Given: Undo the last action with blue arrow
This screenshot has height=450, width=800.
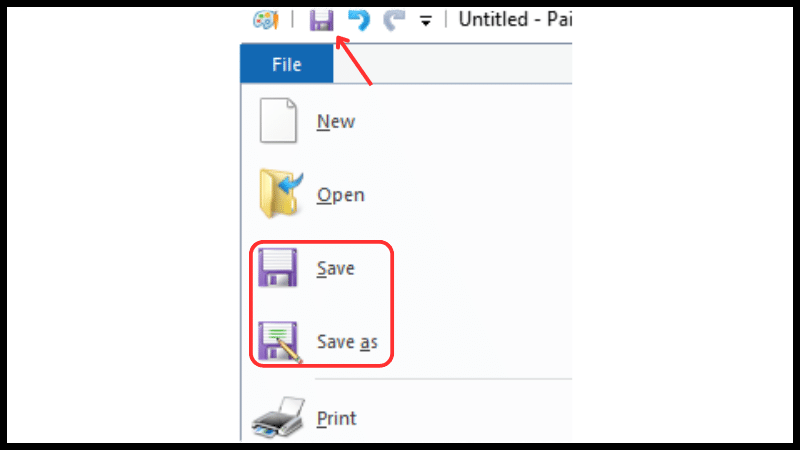Looking at the screenshot, I should pos(359,20).
